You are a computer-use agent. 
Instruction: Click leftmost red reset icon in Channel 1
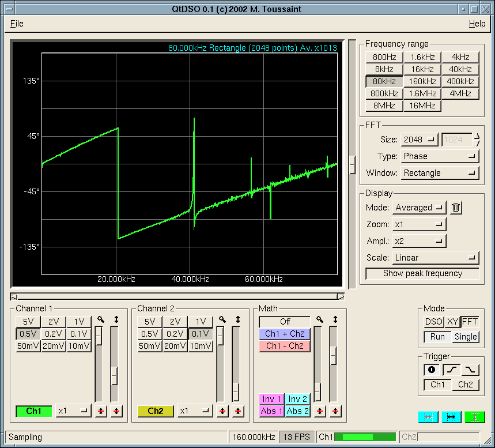pyautogui.click(x=101, y=411)
